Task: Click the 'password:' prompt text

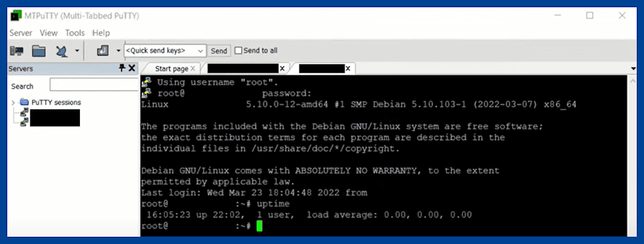Action: tap(287, 93)
